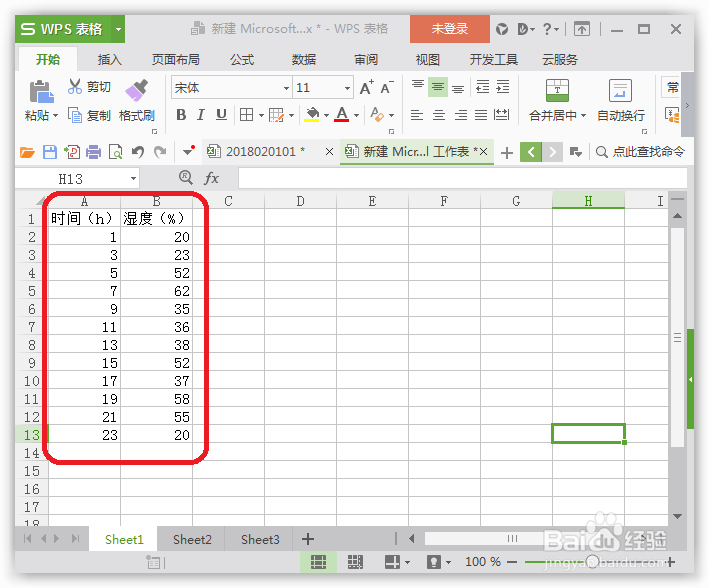Click the Copy icon
The image size is (709, 588).
click(75, 115)
